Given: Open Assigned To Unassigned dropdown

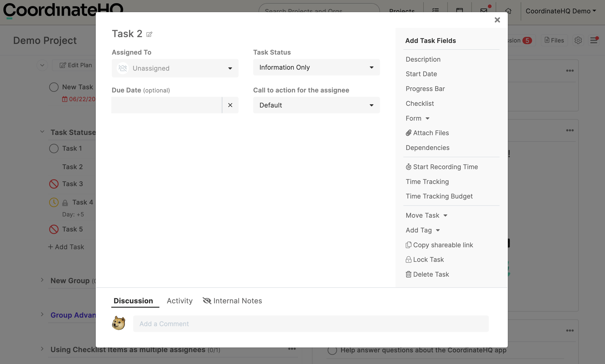Looking at the screenshot, I should point(175,68).
